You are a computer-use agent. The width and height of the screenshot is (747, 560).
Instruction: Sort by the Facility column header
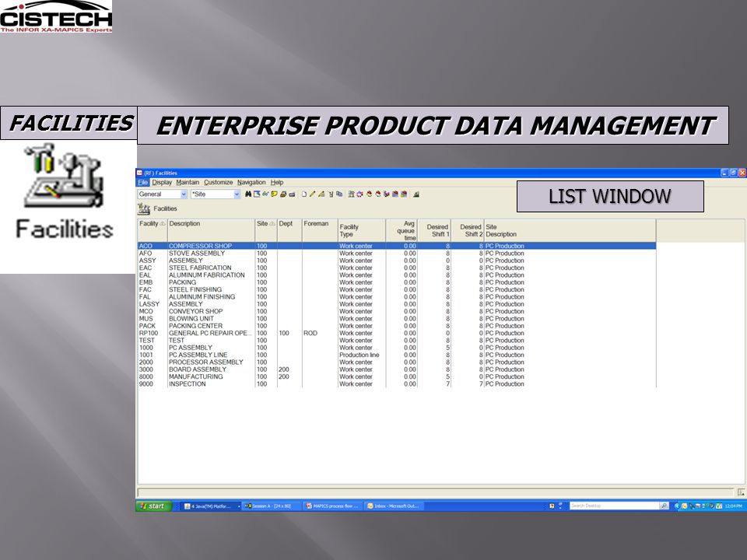click(x=153, y=230)
